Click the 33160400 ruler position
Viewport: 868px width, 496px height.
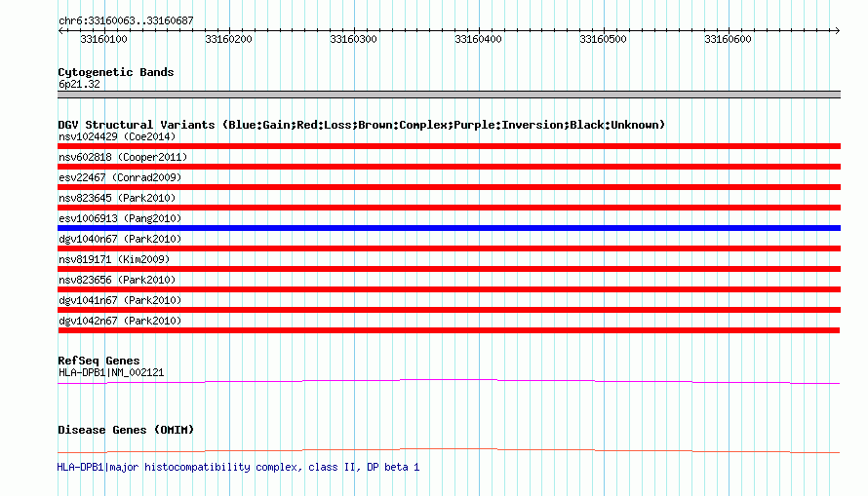coord(478,39)
